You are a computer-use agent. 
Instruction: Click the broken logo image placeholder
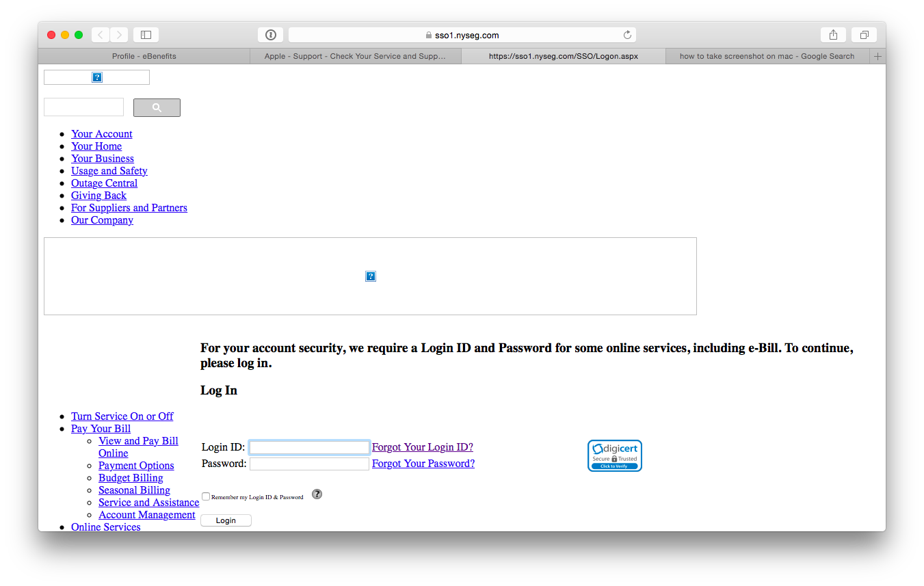pos(96,77)
